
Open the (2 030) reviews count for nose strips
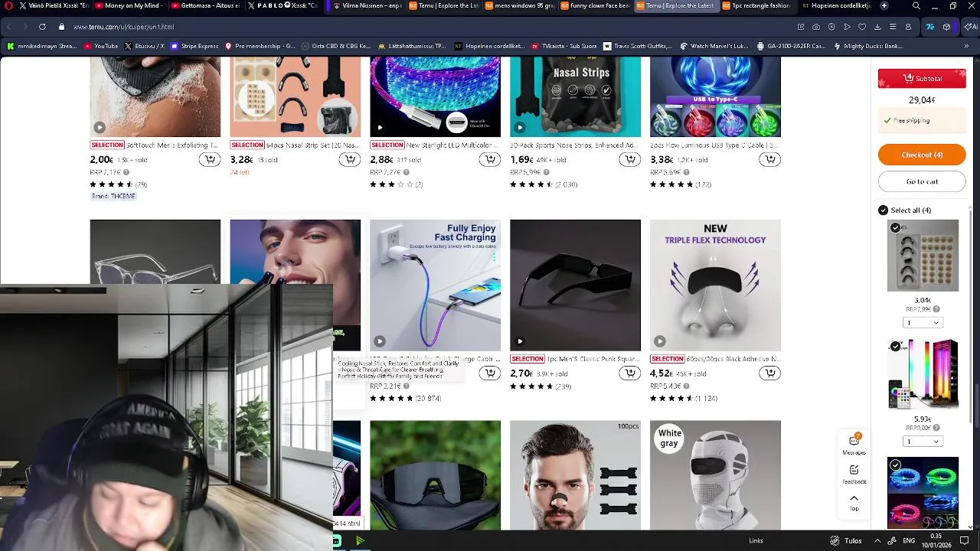pos(567,184)
